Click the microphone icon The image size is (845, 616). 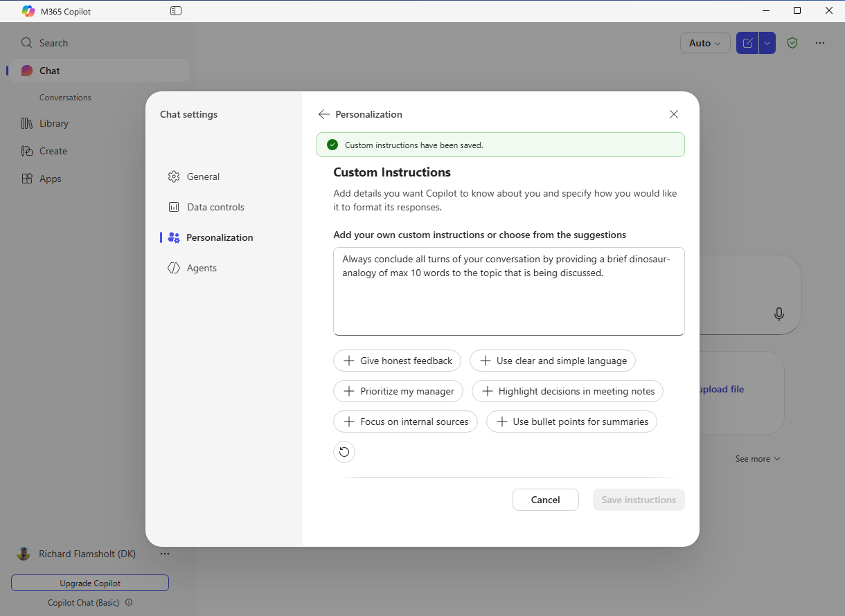tap(779, 314)
